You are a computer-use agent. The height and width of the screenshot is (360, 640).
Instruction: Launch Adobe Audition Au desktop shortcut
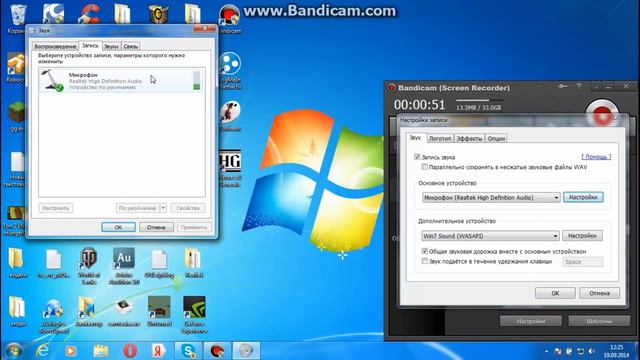(124, 265)
